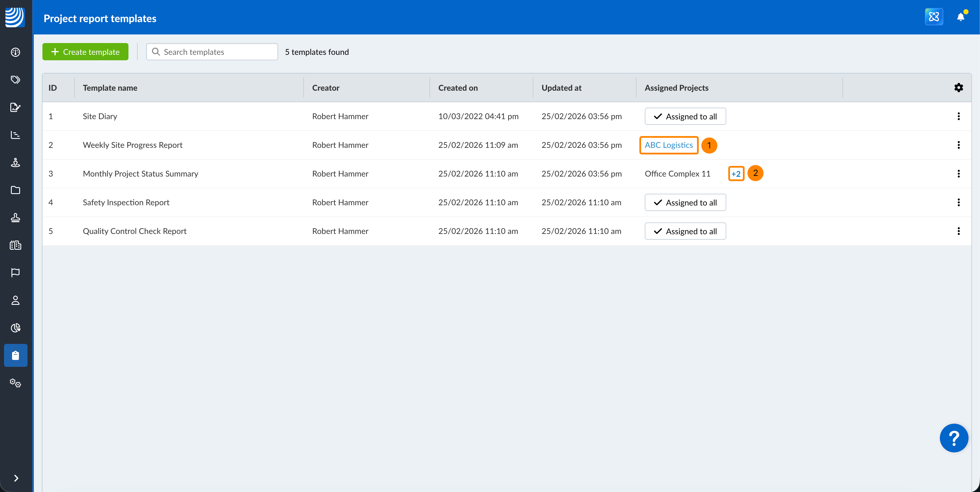
Task: Sort by Template name column header
Action: pyautogui.click(x=110, y=88)
